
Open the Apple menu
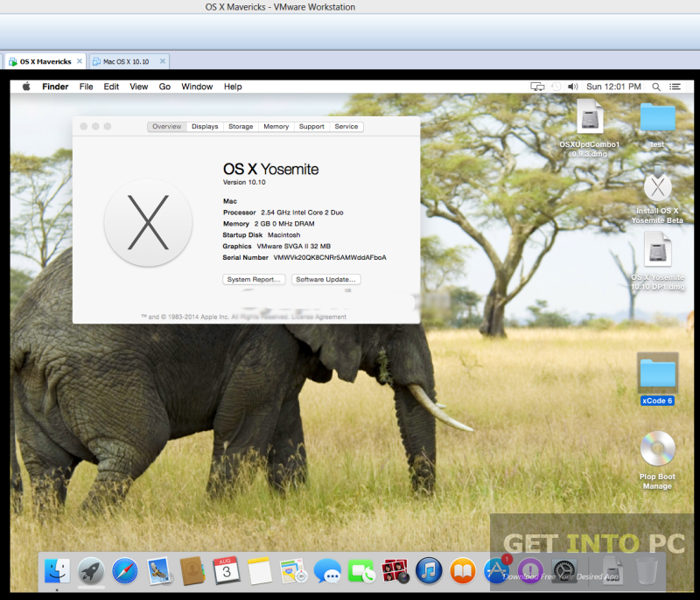click(x=26, y=87)
